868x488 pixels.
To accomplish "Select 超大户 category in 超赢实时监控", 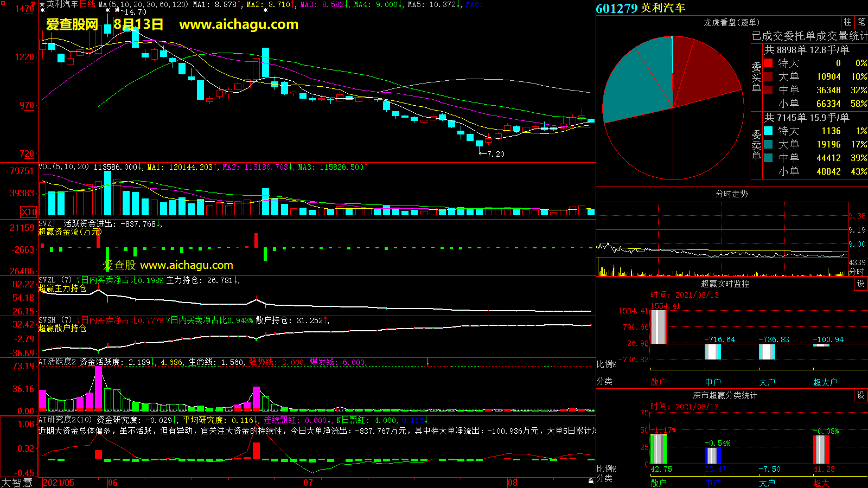I will coord(825,382).
